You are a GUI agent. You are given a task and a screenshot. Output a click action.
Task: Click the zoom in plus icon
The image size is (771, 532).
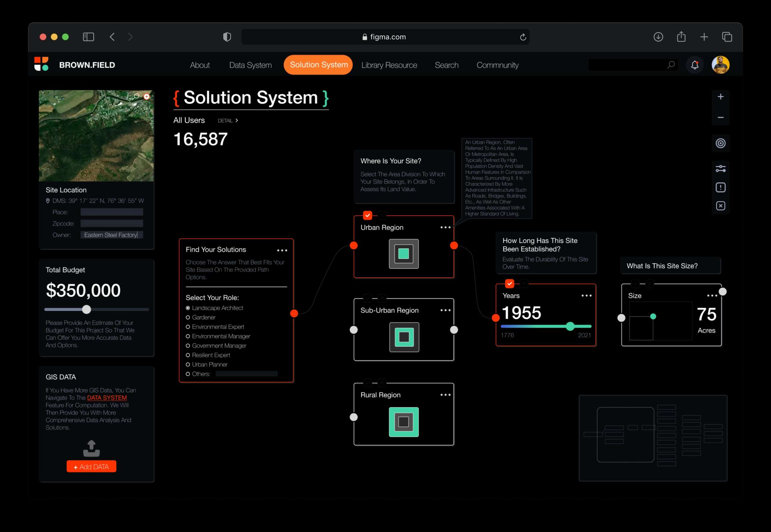click(x=720, y=97)
